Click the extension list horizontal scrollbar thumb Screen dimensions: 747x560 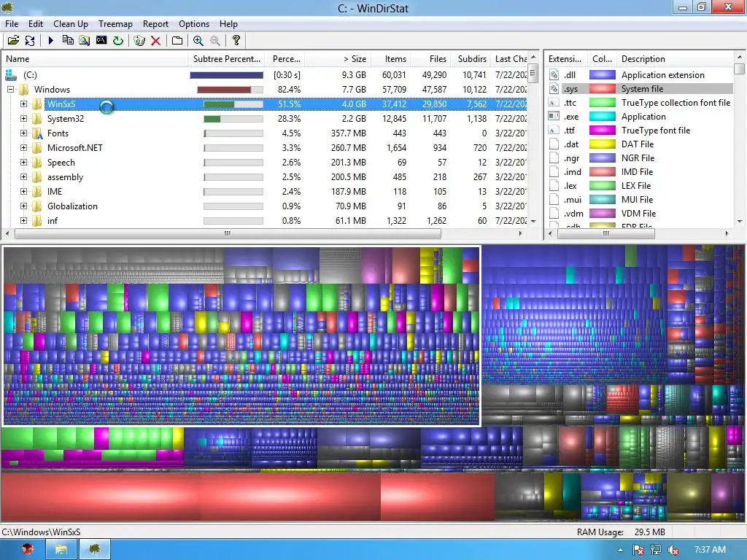(x=605, y=234)
